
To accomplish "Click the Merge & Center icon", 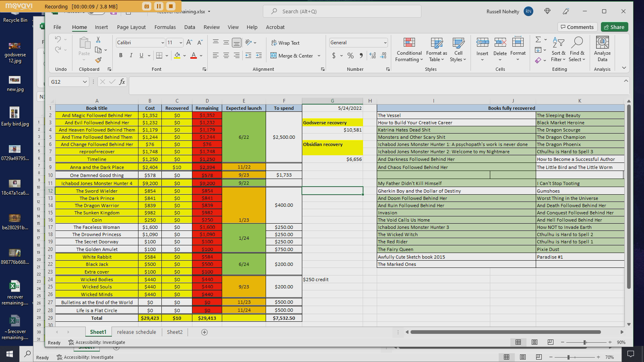I will tap(292, 56).
